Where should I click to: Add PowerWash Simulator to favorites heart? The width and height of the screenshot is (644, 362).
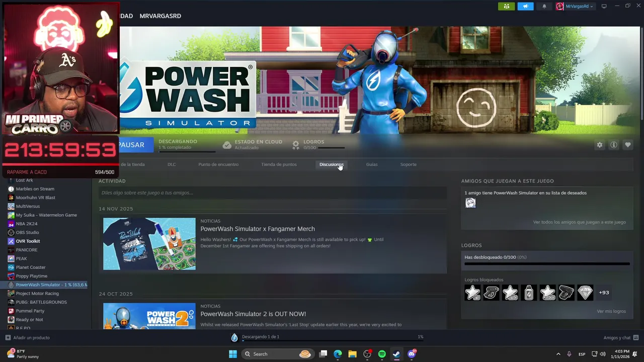[x=628, y=145]
